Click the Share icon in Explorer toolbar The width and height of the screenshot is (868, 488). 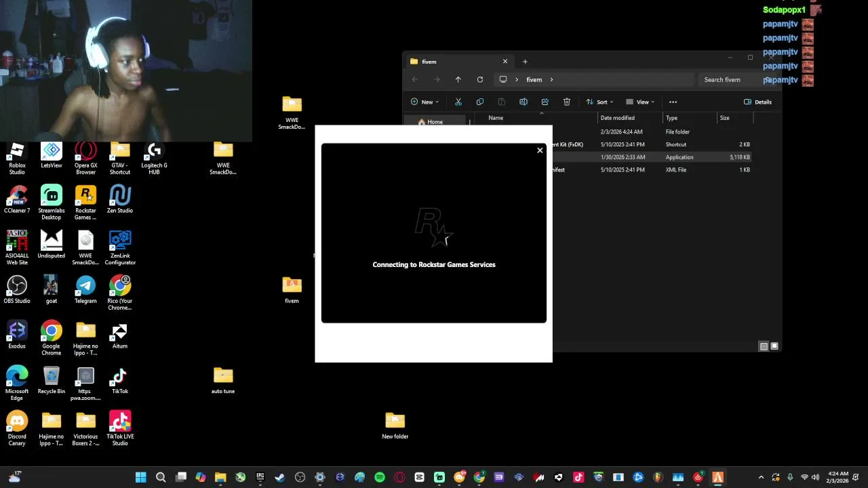click(545, 102)
